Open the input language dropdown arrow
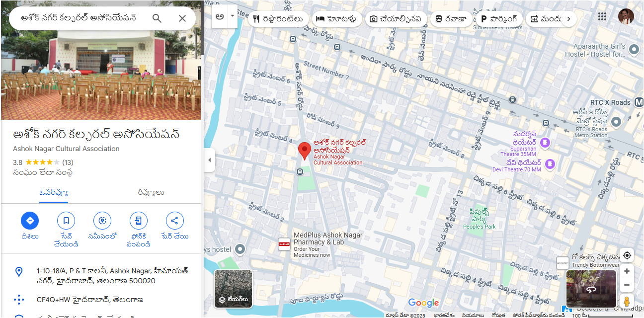644x318 pixels. (232, 16)
